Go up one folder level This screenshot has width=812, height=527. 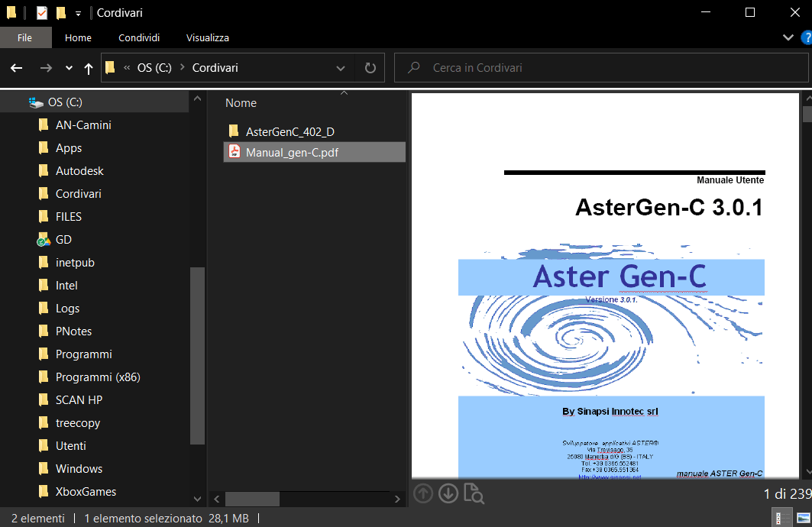[89, 68]
